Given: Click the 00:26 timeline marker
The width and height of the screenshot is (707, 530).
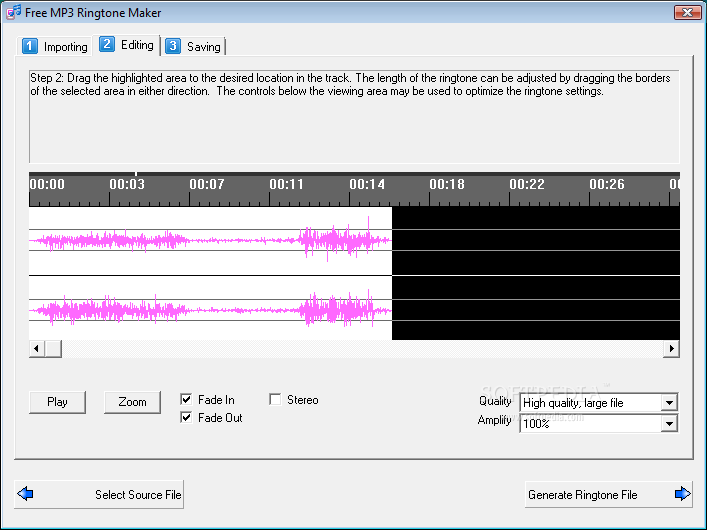Looking at the screenshot, I should [606, 184].
